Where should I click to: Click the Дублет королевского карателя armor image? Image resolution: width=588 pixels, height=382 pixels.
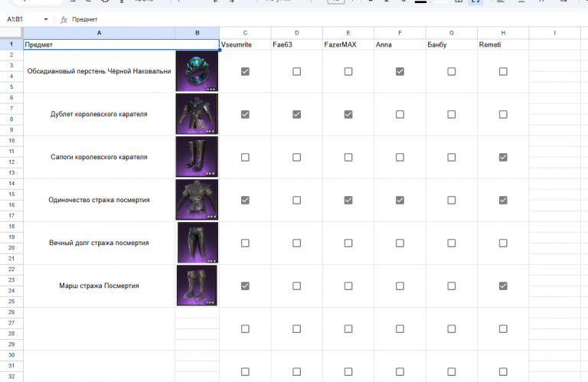coord(197,114)
